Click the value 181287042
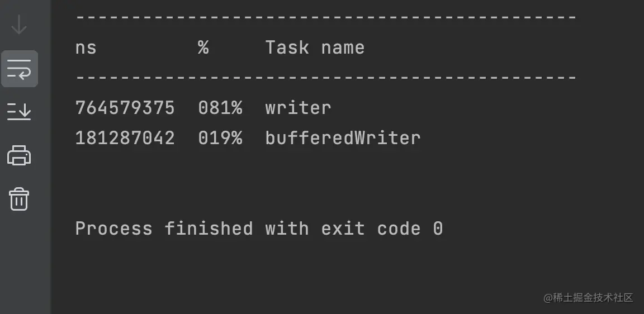 point(125,138)
